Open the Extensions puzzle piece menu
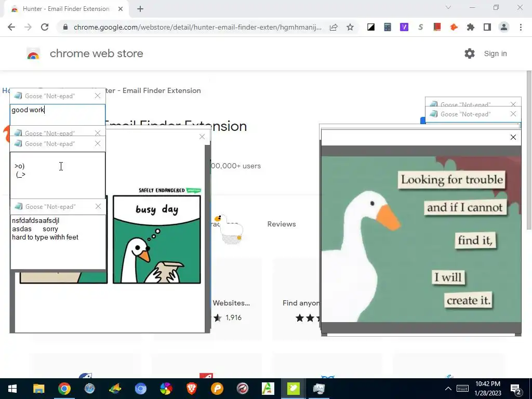This screenshot has height=399, width=532. pyautogui.click(x=470, y=27)
